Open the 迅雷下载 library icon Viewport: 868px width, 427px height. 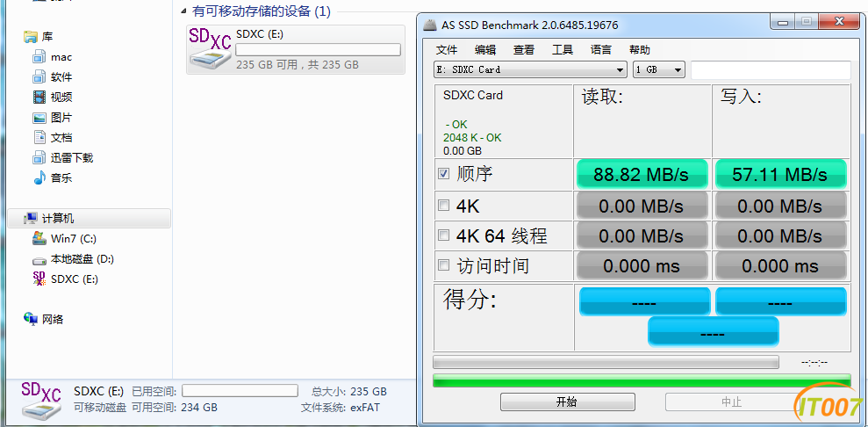(39, 158)
